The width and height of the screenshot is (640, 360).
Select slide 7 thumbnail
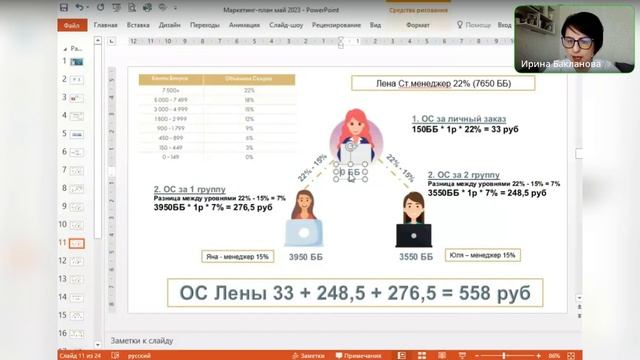pyautogui.click(x=76, y=171)
